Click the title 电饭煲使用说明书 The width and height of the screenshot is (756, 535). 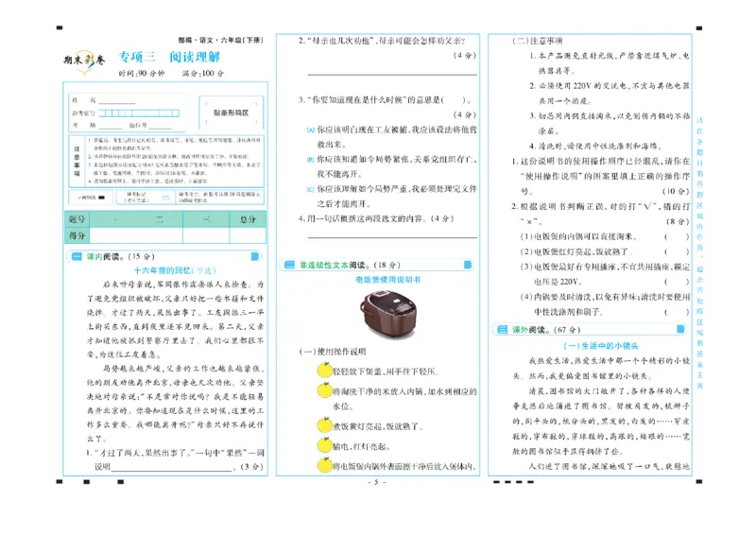click(x=388, y=280)
